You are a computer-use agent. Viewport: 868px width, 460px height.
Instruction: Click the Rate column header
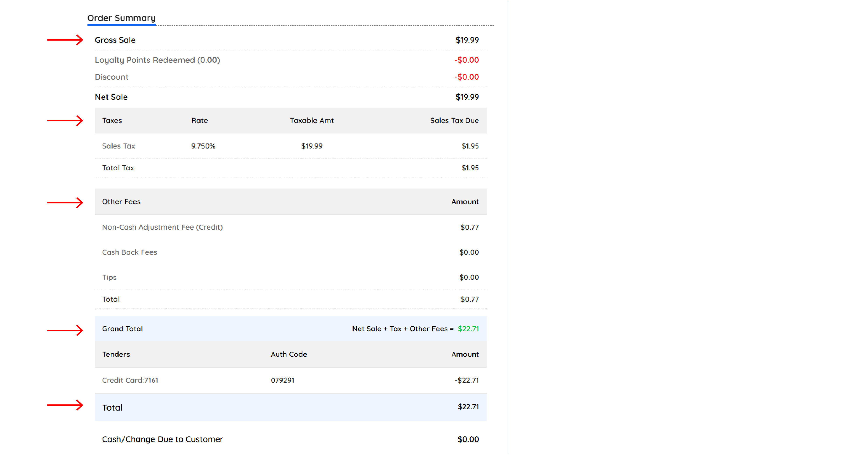pos(199,121)
